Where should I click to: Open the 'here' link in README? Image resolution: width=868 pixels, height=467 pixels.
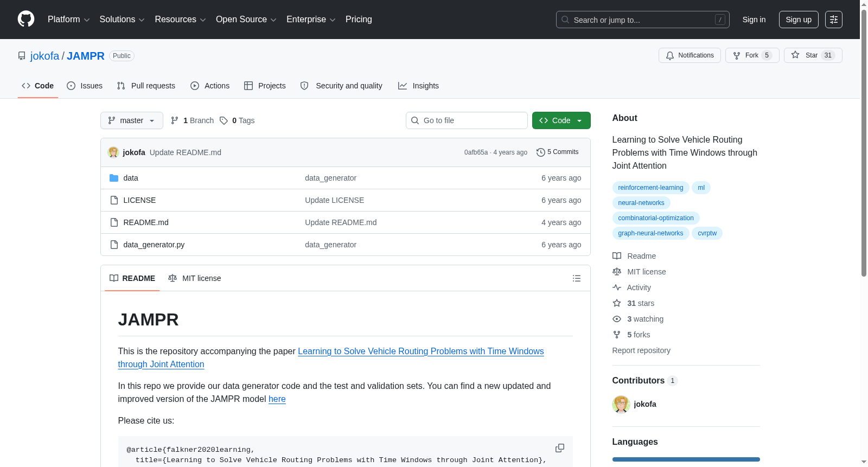(x=277, y=399)
